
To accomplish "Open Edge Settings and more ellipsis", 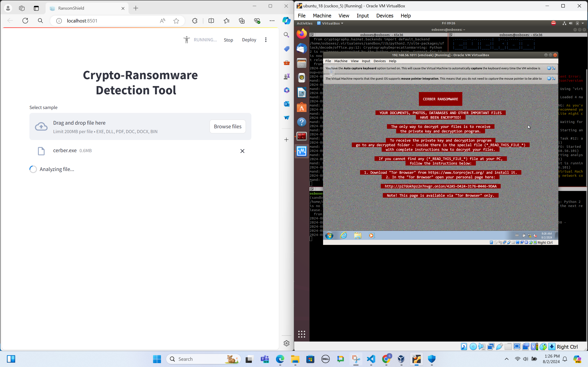I will coord(272,21).
